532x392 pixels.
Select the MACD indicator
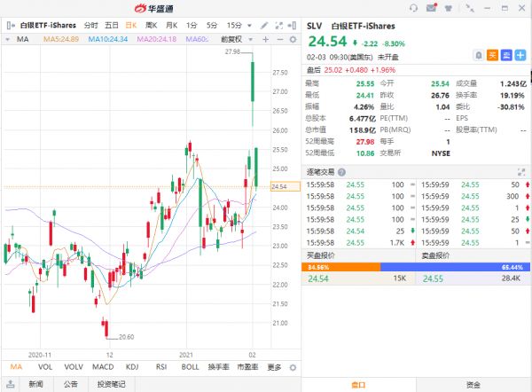tap(103, 367)
